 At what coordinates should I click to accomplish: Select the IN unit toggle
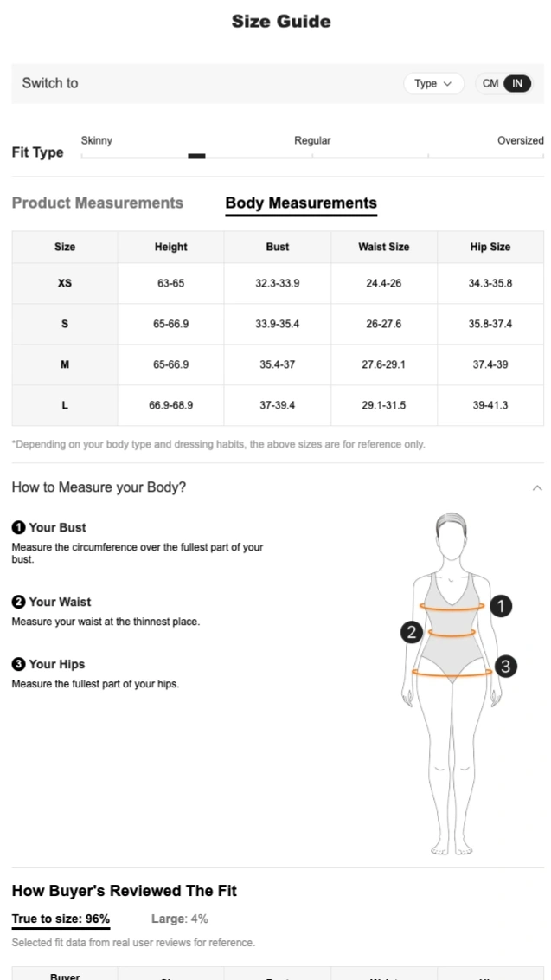click(516, 83)
